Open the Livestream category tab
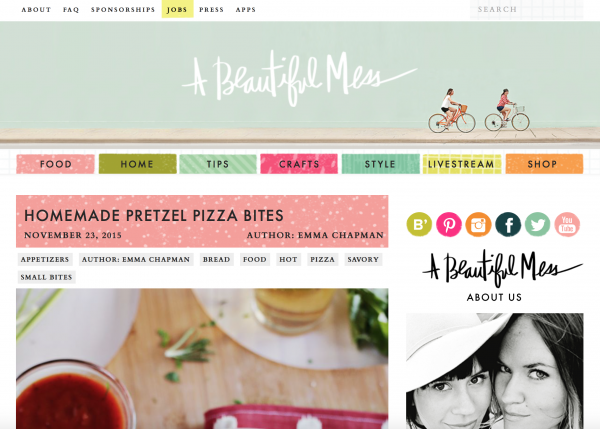This screenshot has height=429, width=600. (461, 164)
